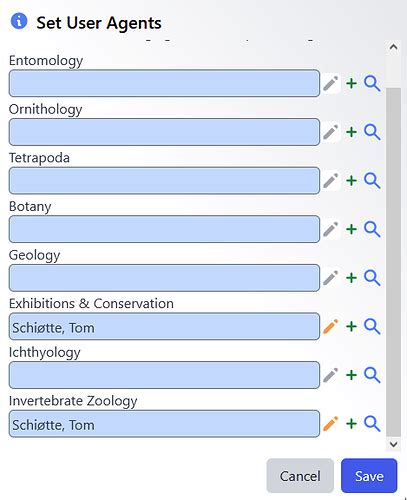The width and height of the screenshot is (407, 500).
Task: Click the scrollbar up arrow
Action: coord(393,47)
